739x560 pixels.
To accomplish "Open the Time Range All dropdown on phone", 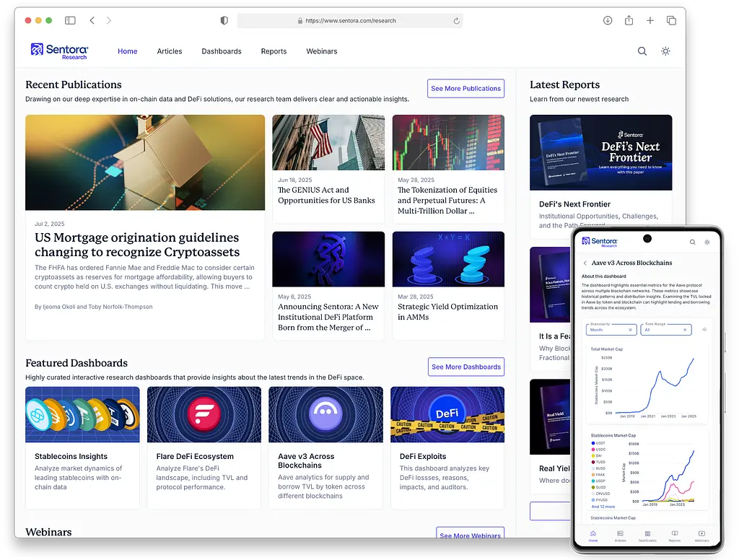I will pos(666,330).
